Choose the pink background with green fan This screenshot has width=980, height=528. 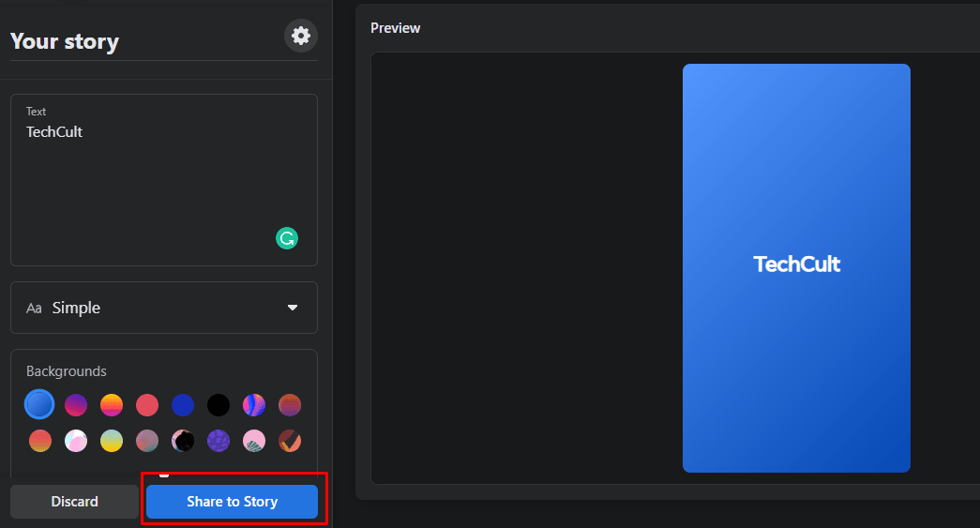[254, 441]
